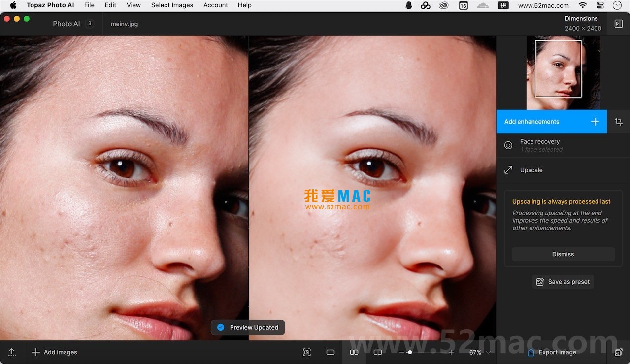Click the zoom in plus icon

pos(451,352)
